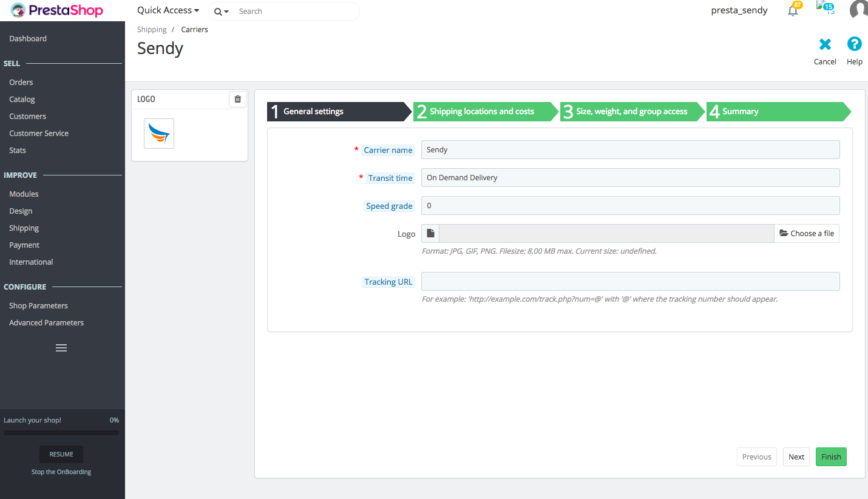This screenshot has width=868, height=499.
Task: Go to General settings step
Action: tap(339, 112)
